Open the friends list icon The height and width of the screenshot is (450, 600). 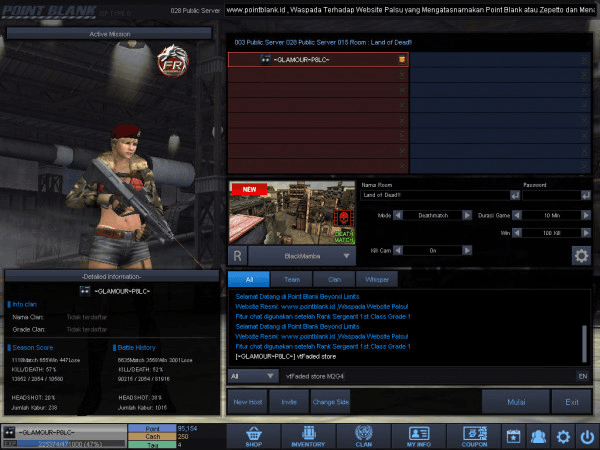pos(538,437)
